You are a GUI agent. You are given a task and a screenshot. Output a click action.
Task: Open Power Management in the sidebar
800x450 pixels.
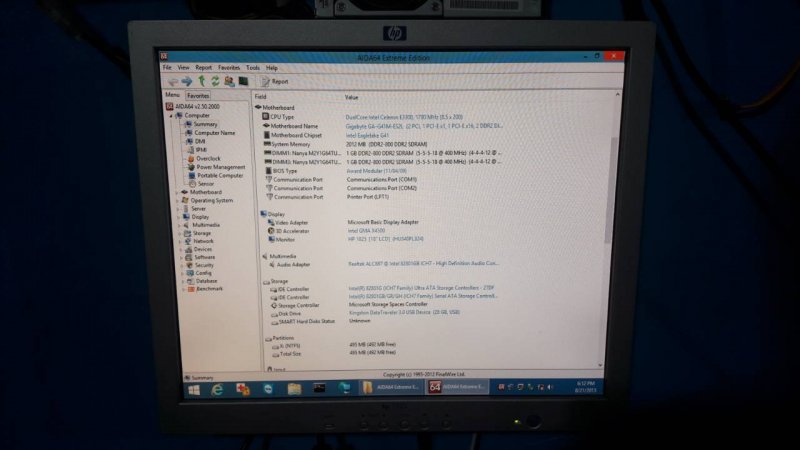click(x=219, y=167)
